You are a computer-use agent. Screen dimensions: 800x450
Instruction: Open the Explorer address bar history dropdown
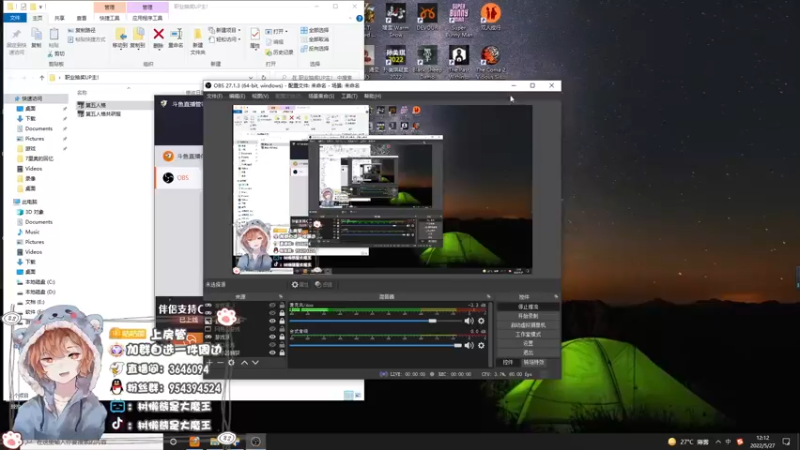click(251, 78)
